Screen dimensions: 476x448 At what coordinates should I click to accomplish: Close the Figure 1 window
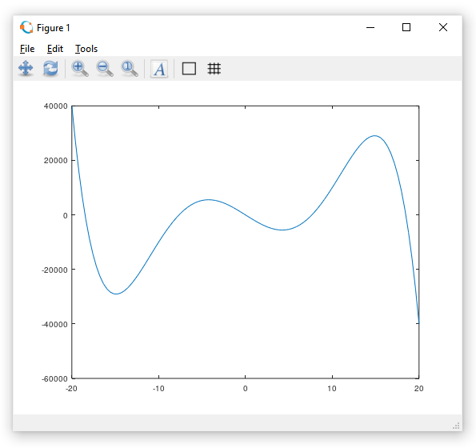pos(443,28)
